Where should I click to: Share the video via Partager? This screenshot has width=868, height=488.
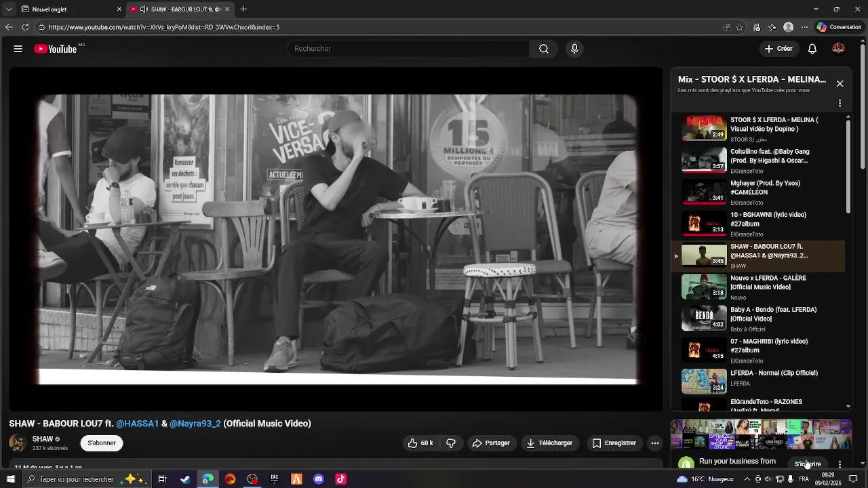click(x=490, y=443)
